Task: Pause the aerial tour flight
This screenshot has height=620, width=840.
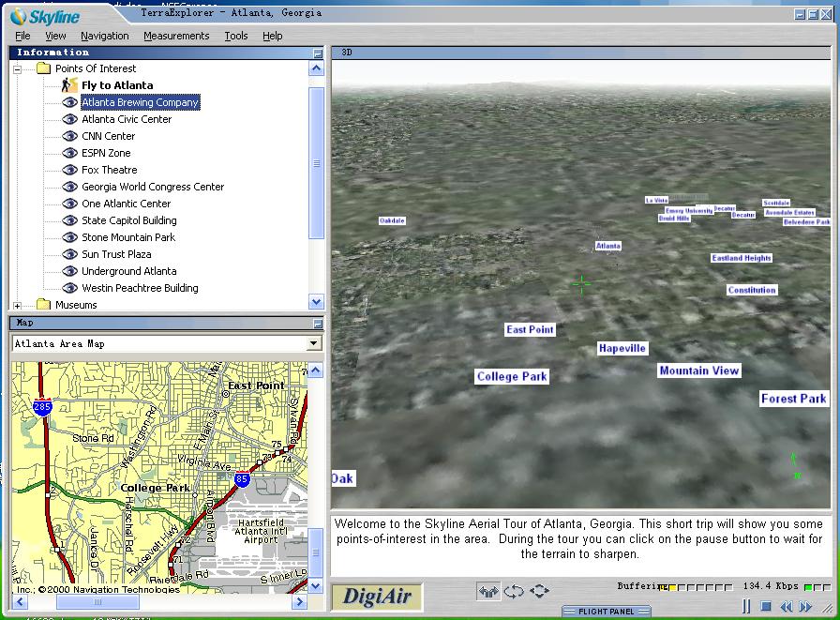Action: [x=746, y=606]
